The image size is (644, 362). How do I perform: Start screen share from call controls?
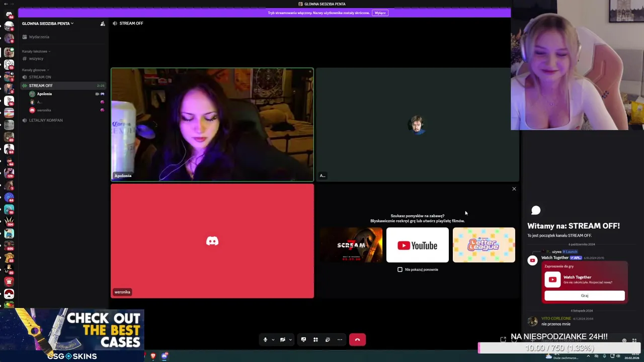[303, 340]
